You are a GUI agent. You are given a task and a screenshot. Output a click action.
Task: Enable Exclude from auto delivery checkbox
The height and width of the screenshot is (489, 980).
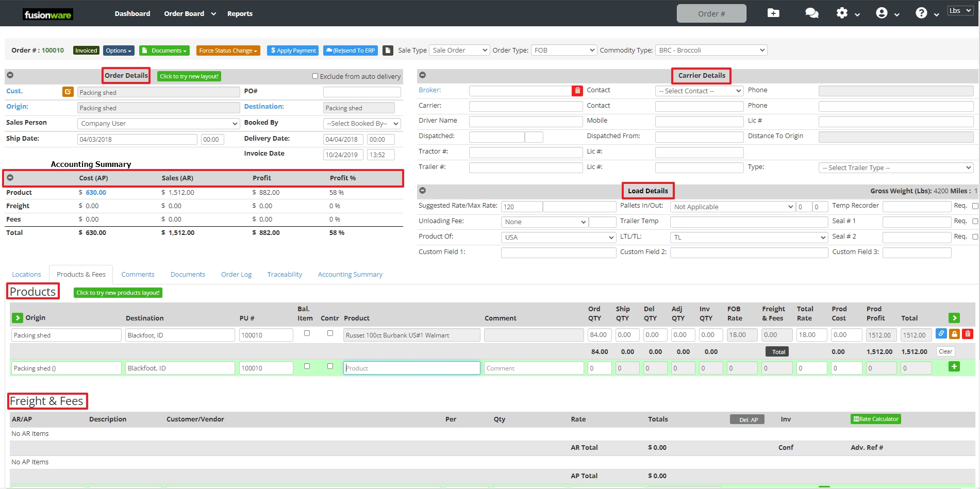pos(315,76)
